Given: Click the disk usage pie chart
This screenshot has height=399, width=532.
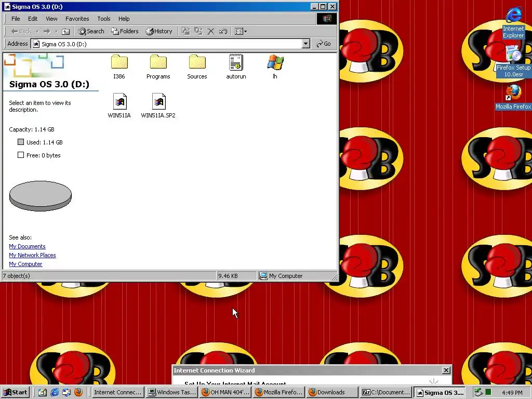Looking at the screenshot, I should (x=41, y=196).
